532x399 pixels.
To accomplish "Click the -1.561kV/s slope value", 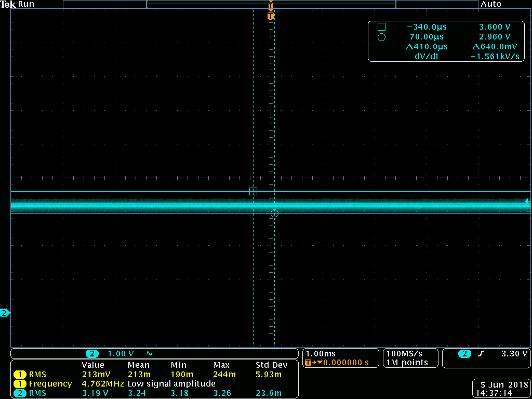I will click(495, 57).
